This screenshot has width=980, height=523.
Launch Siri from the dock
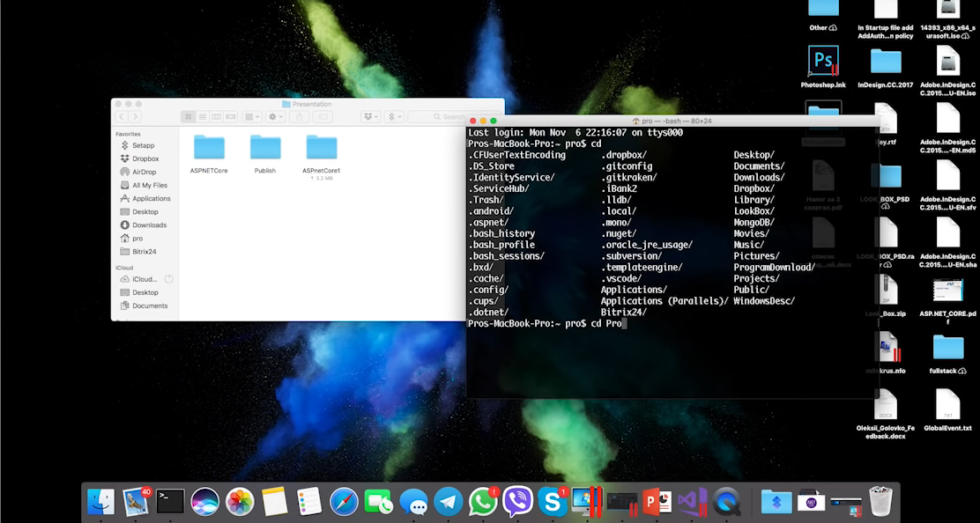coord(205,501)
